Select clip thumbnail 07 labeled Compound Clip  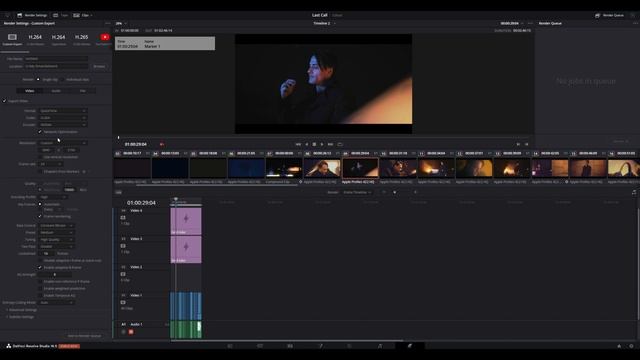coord(284,168)
